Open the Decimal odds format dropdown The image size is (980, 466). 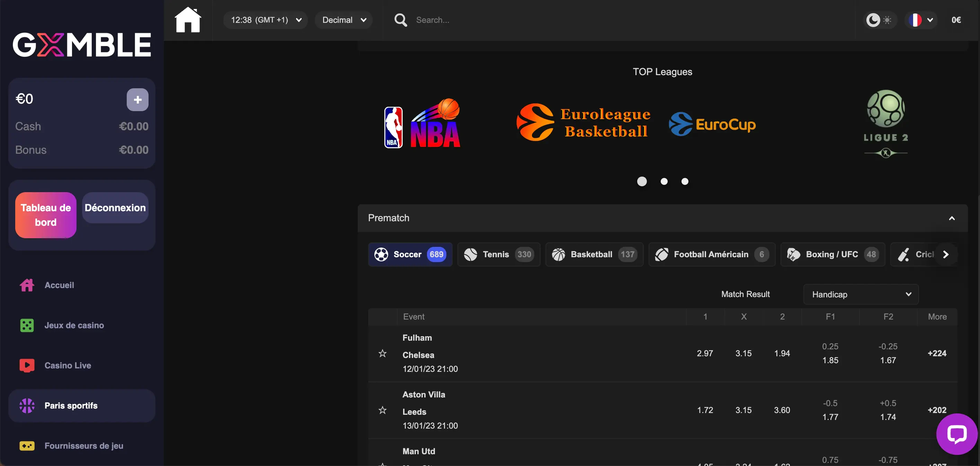click(x=344, y=20)
